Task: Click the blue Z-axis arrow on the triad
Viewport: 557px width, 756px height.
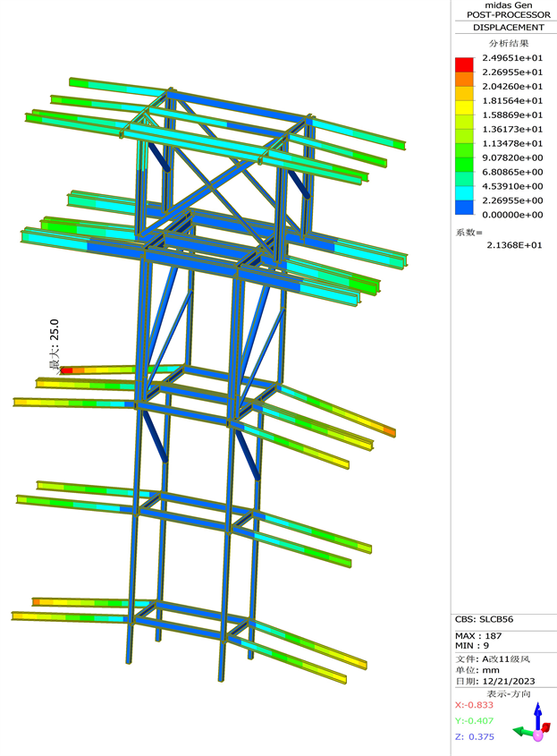Action: click(x=537, y=713)
